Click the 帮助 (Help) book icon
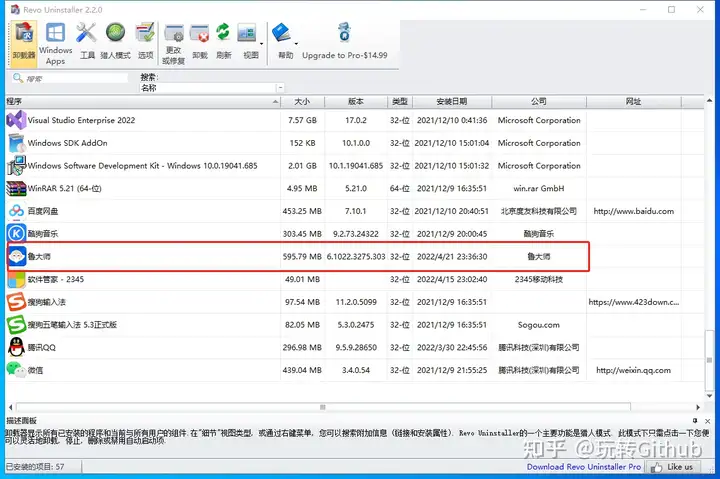Screen dimensions: 720x479 coord(281,34)
